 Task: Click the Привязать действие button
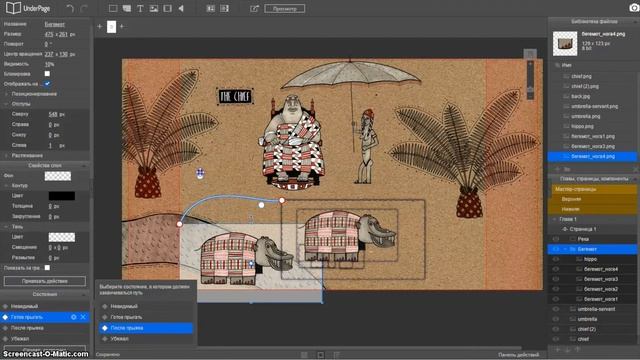coord(45,281)
